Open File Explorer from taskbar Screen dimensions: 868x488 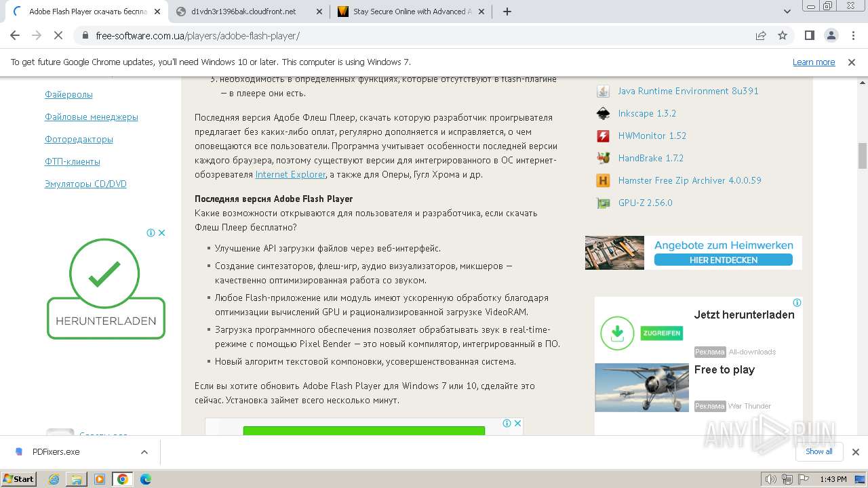click(x=77, y=479)
